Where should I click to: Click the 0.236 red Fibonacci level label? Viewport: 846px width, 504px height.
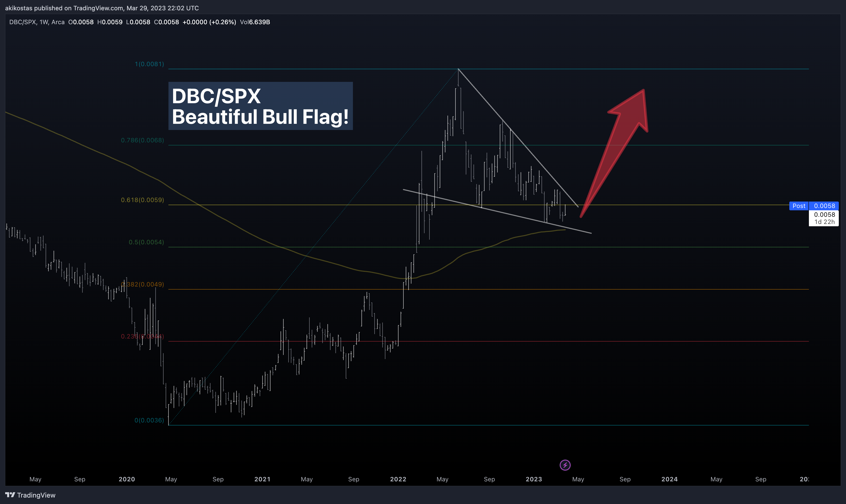[142, 336]
